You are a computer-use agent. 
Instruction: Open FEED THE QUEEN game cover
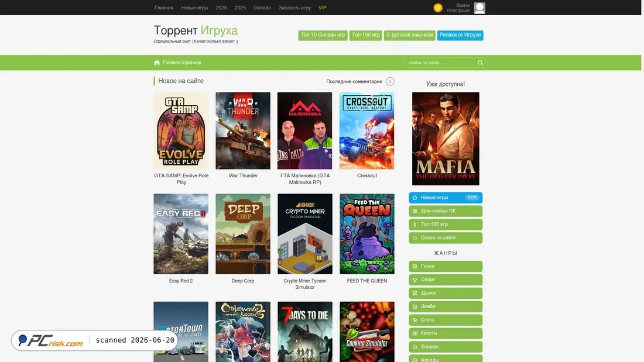pyautogui.click(x=366, y=234)
